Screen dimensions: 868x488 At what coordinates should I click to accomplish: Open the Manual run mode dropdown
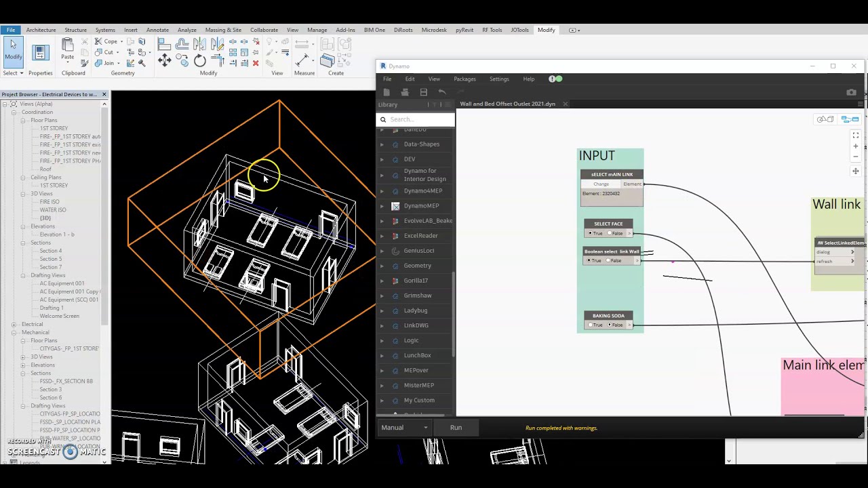coord(405,428)
